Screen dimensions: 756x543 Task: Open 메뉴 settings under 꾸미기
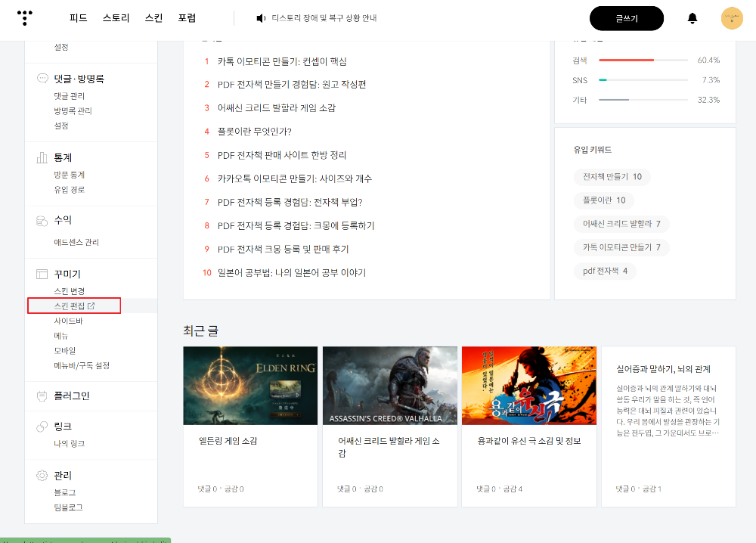tap(61, 336)
